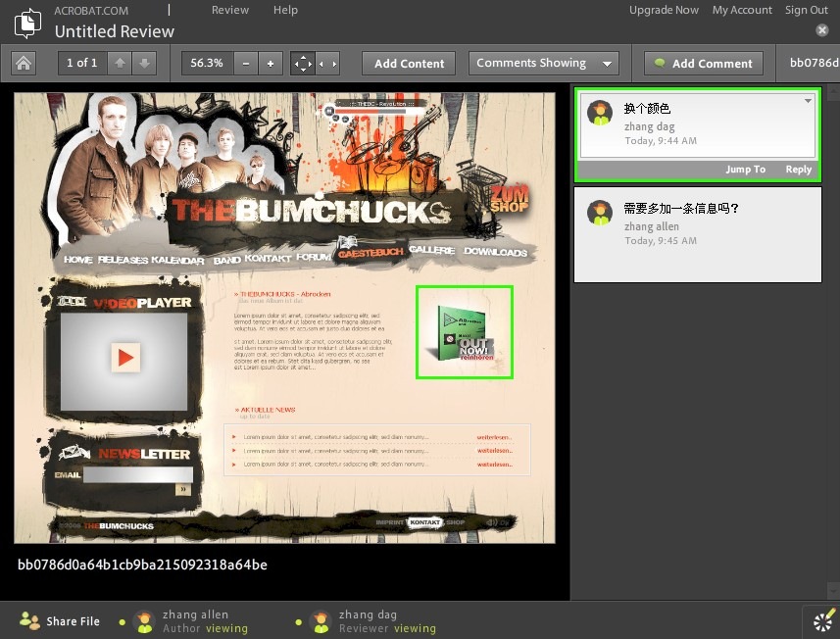
Task: Zoom in with the plus button
Action: [271, 63]
